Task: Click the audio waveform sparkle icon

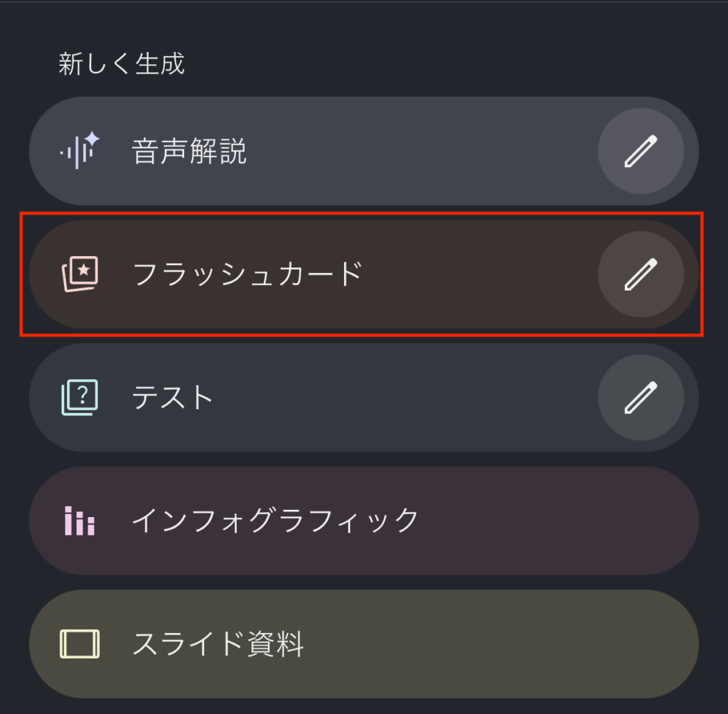Action: click(80, 151)
